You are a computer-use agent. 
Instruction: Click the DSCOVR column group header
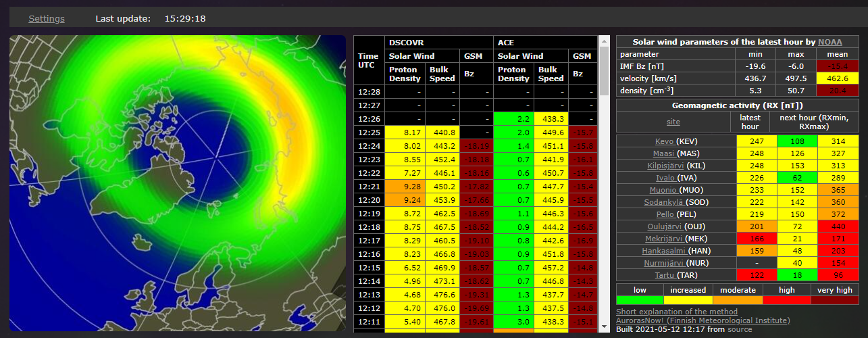pos(439,43)
